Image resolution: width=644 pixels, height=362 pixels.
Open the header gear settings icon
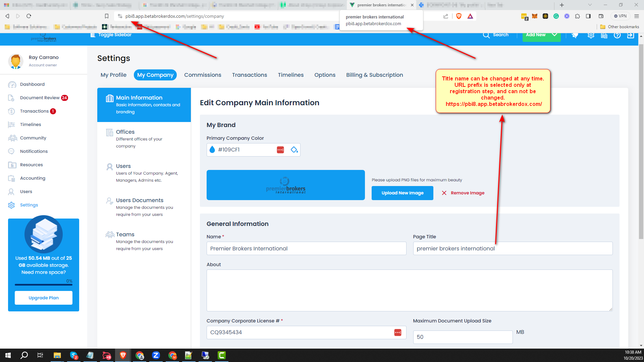591,35
